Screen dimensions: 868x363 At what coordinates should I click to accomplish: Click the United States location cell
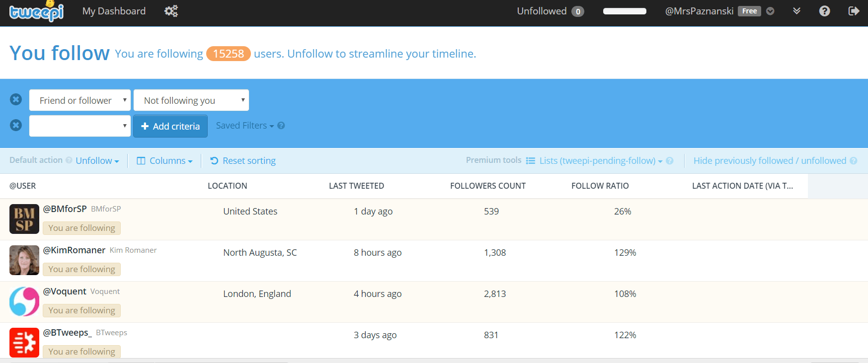[x=250, y=211]
